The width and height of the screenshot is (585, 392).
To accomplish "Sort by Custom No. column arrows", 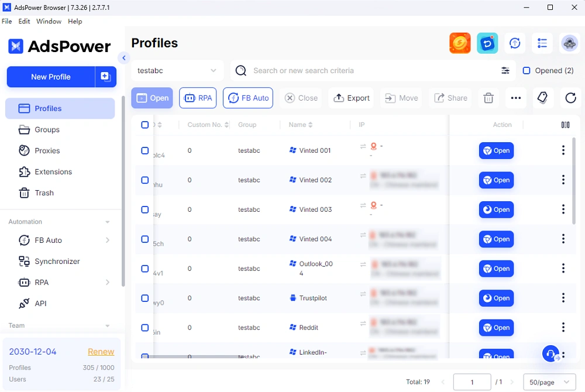I will coord(226,125).
